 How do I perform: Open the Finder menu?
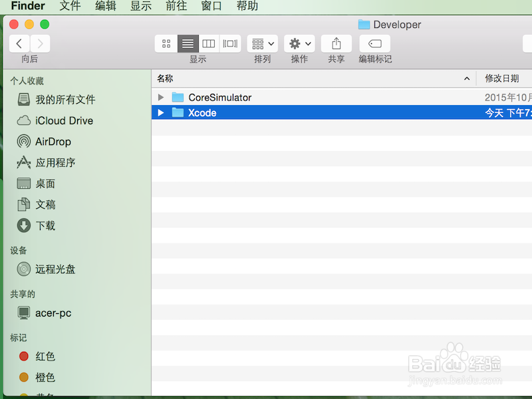(28, 6)
